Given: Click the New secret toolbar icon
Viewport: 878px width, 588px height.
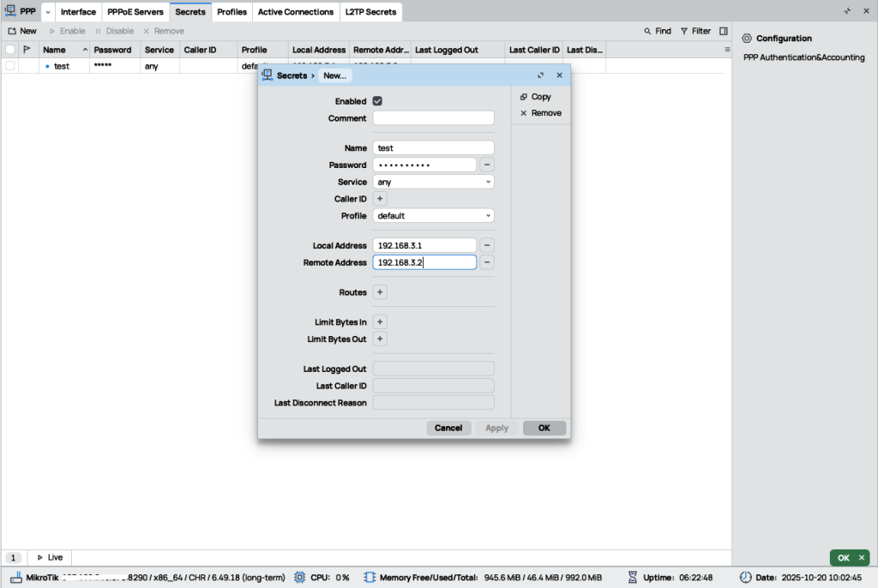Looking at the screenshot, I should (x=12, y=31).
